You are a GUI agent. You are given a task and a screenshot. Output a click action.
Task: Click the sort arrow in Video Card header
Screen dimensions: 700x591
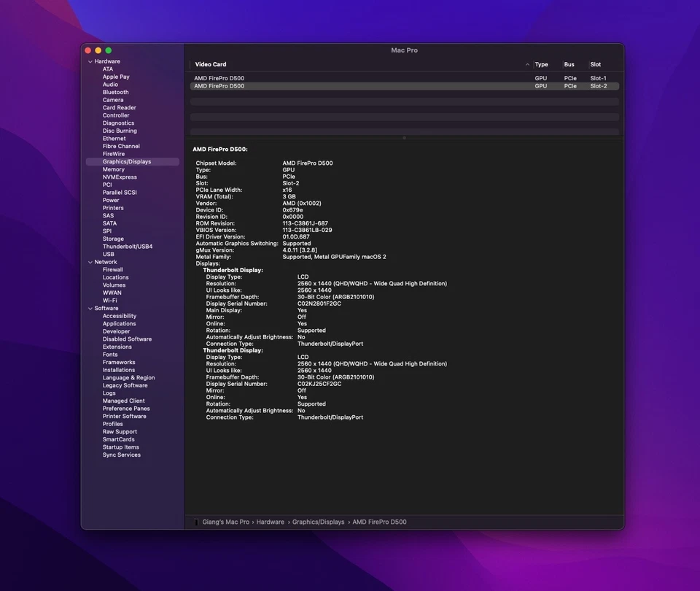point(527,64)
